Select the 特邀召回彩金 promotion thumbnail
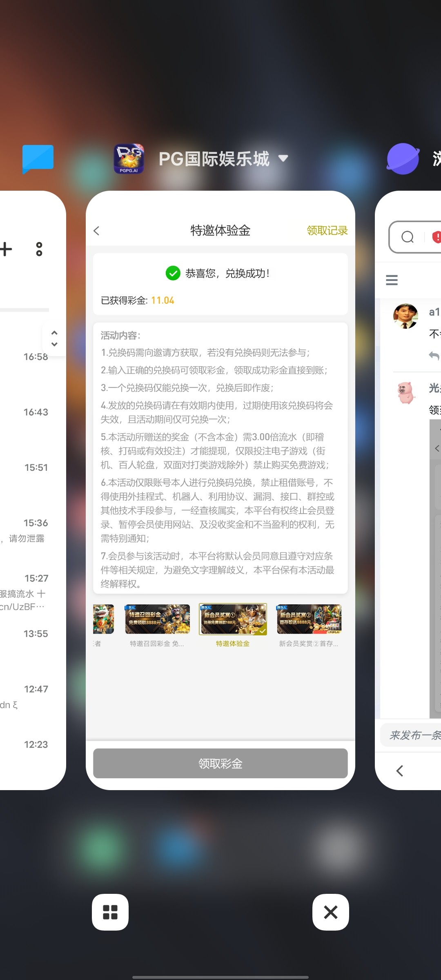 (157, 619)
